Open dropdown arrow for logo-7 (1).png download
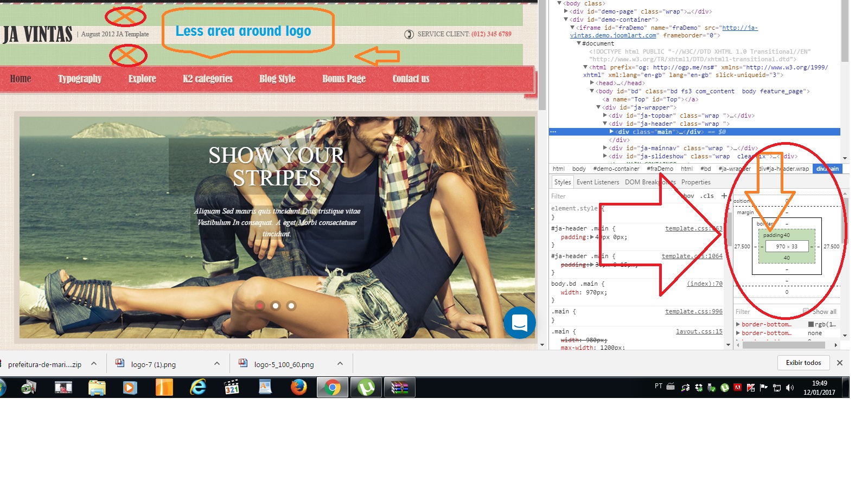Screen dimensions: 868x488 pyautogui.click(x=217, y=364)
